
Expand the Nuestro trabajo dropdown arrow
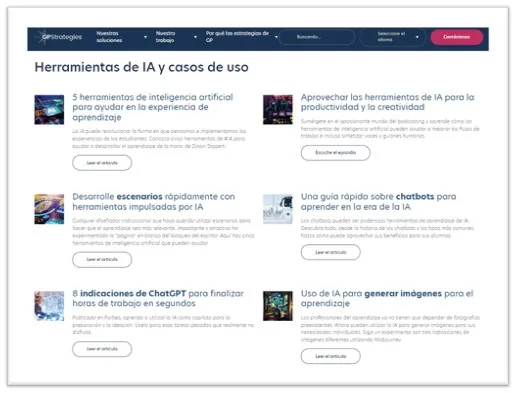[195, 37]
